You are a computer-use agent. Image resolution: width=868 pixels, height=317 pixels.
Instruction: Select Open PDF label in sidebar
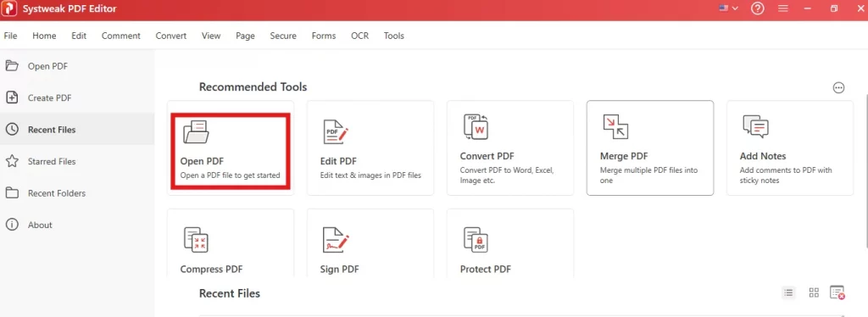pyautogui.click(x=48, y=66)
